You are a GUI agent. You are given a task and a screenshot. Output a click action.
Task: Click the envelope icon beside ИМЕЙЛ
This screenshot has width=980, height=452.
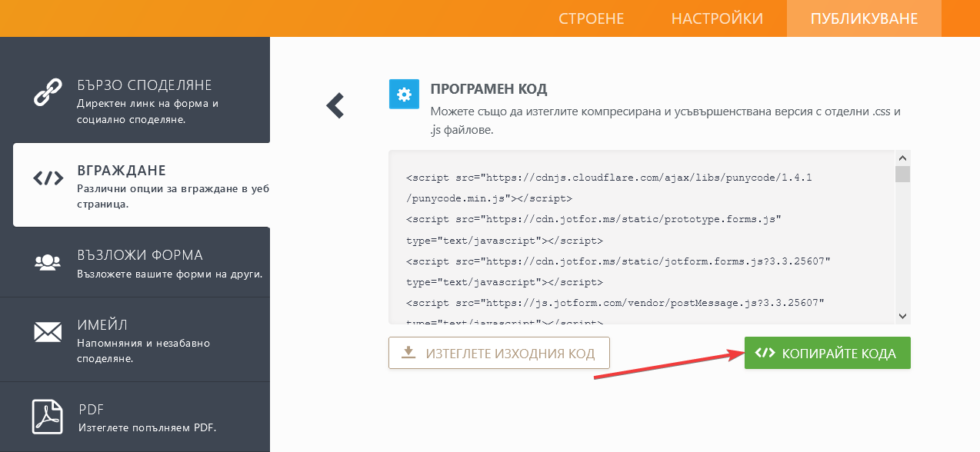(x=48, y=332)
